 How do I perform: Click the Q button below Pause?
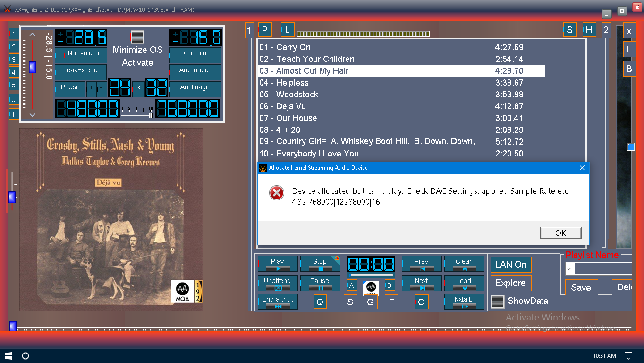[320, 302]
